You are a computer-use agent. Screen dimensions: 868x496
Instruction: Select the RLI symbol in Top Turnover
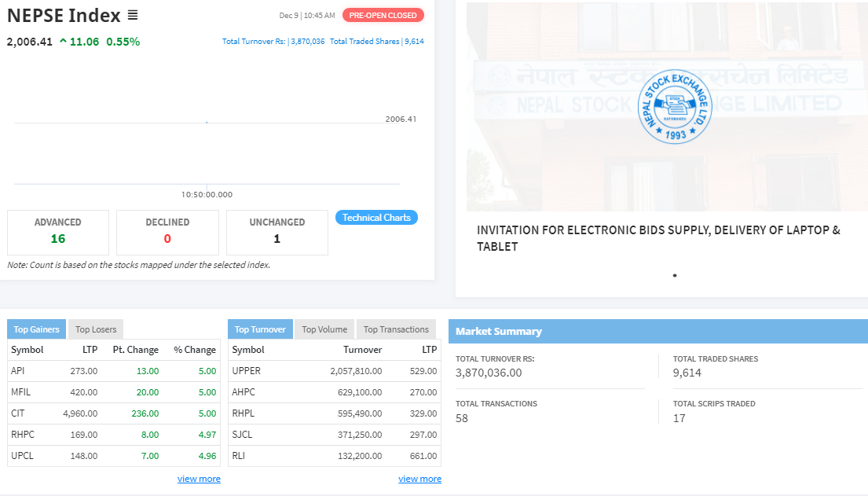point(239,456)
